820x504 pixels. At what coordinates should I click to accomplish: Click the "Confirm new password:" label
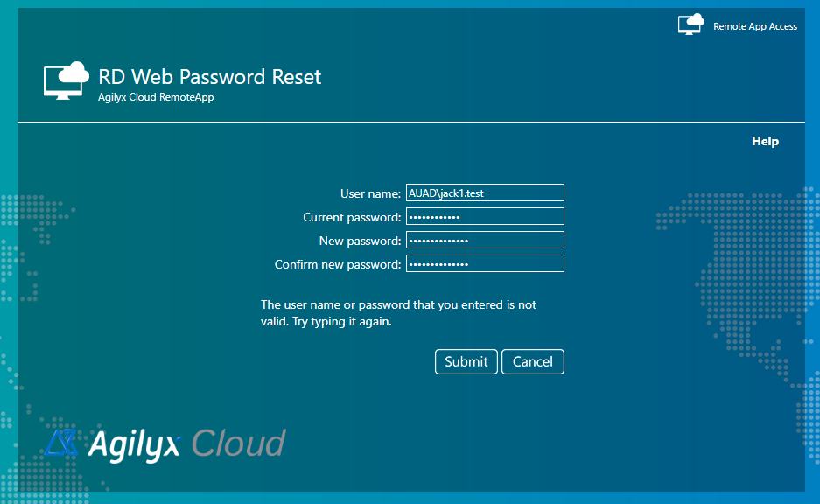point(338,264)
